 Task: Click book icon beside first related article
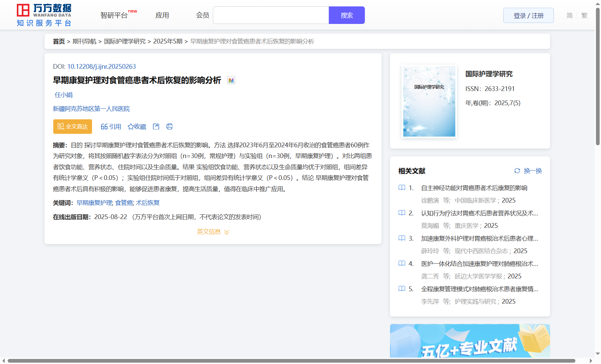pyautogui.click(x=402, y=188)
